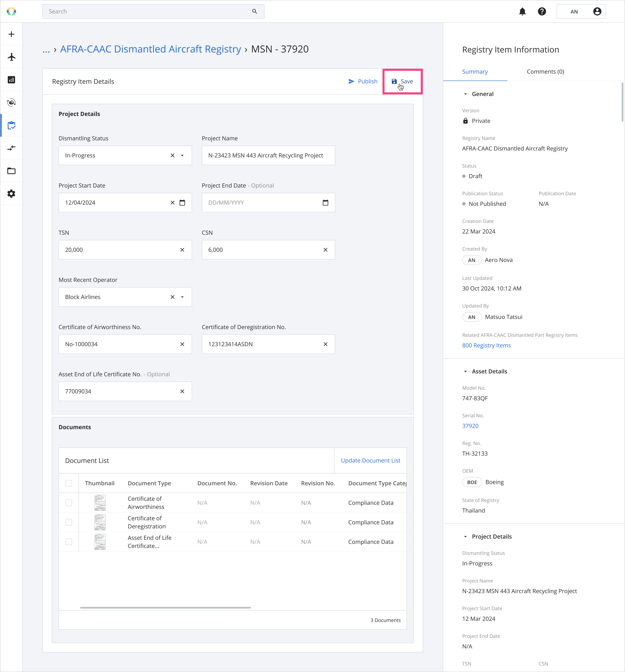Click the airplane icon in sidebar
This screenshot has height=672, width=625.
[x=12, y=57]
